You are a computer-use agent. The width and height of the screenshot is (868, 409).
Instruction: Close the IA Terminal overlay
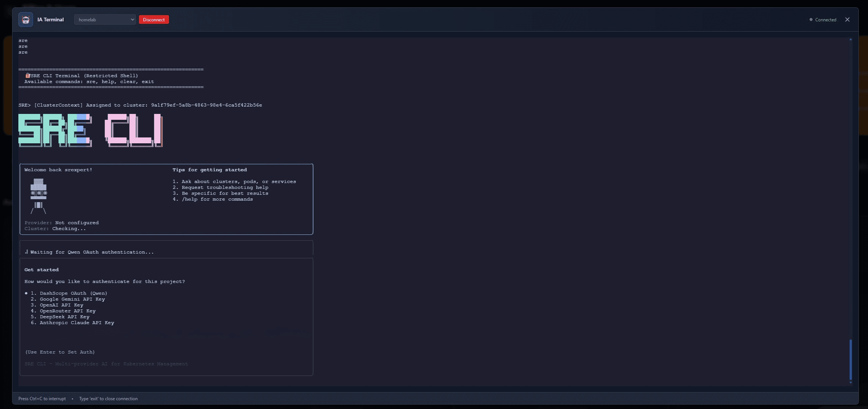(847, 19)
